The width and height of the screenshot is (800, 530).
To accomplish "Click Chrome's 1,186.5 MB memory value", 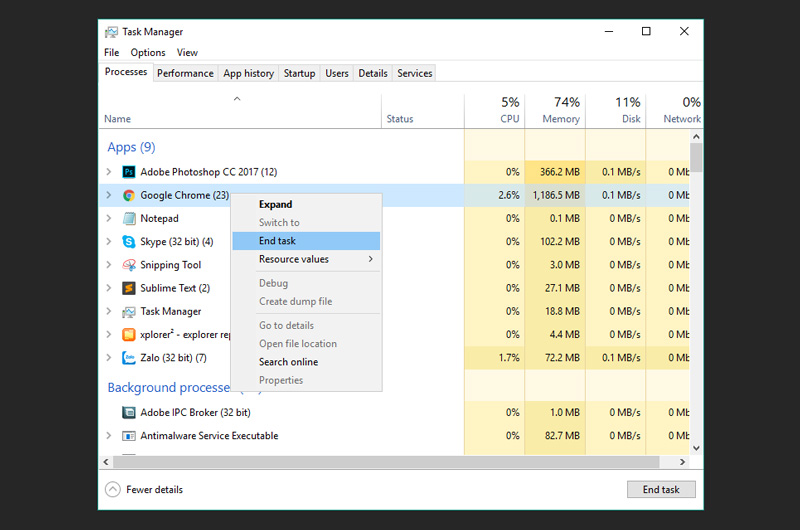I will 556,195.
